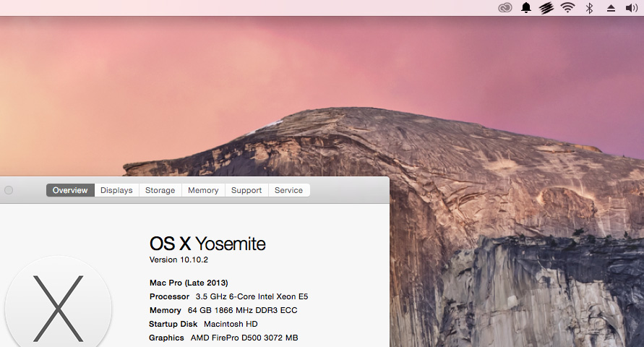The width and height of the screenshot is (644, 347).
Task: Switch to the Support tab
Action: 246,190
